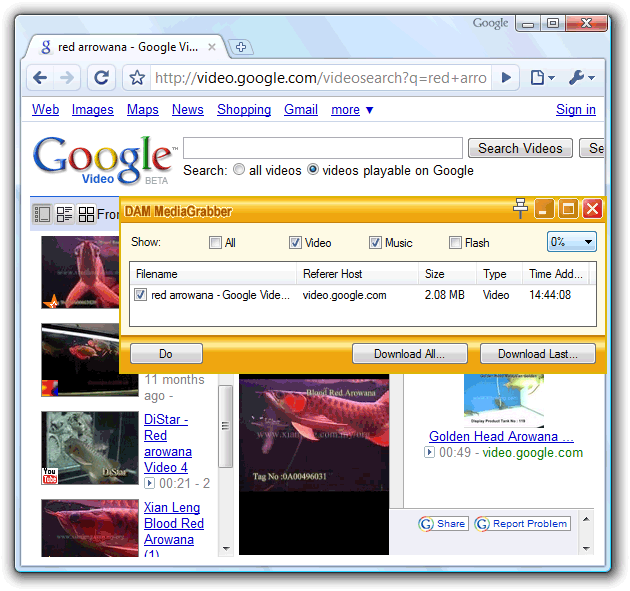
Task: Sort by the Size column header
Action: [x=448, y=274]
